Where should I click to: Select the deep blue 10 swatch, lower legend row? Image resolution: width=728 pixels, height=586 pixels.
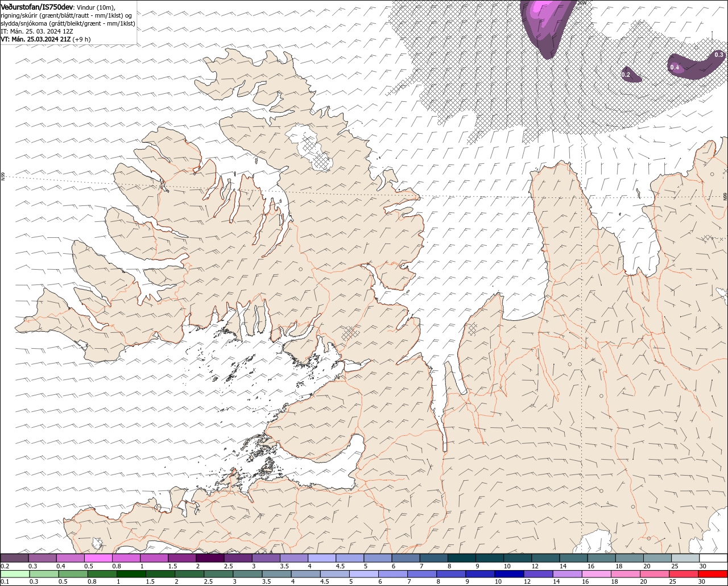508,574
